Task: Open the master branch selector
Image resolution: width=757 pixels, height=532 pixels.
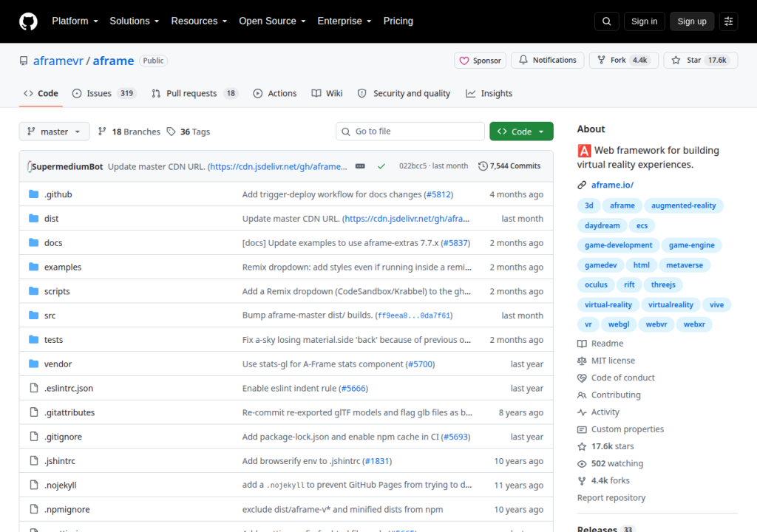Action: point(54,132)
